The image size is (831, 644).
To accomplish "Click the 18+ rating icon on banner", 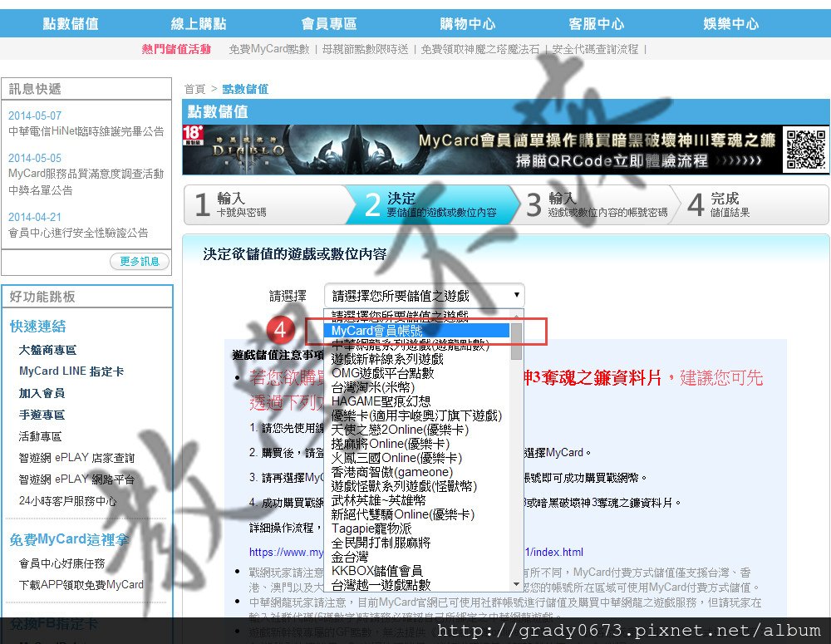I will click(x=193, y=135).
